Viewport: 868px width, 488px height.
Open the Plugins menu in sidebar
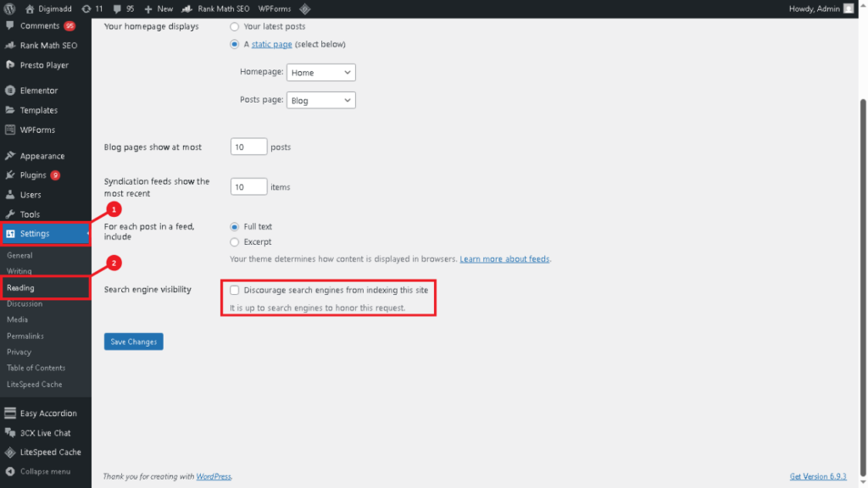(x=33, y=175)
